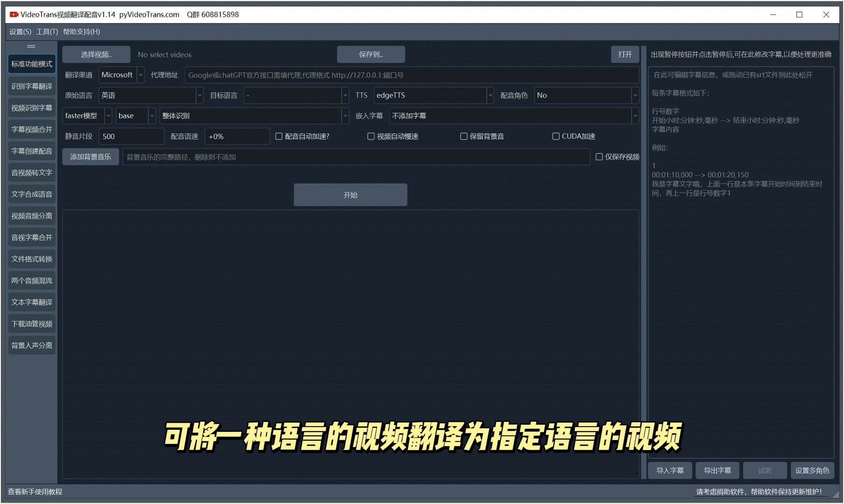The height and width of the screenshot is (504, 844).
Task: Expand the 嵌入字幕 不添加字幕 dropdown
Action: point(514,116)
